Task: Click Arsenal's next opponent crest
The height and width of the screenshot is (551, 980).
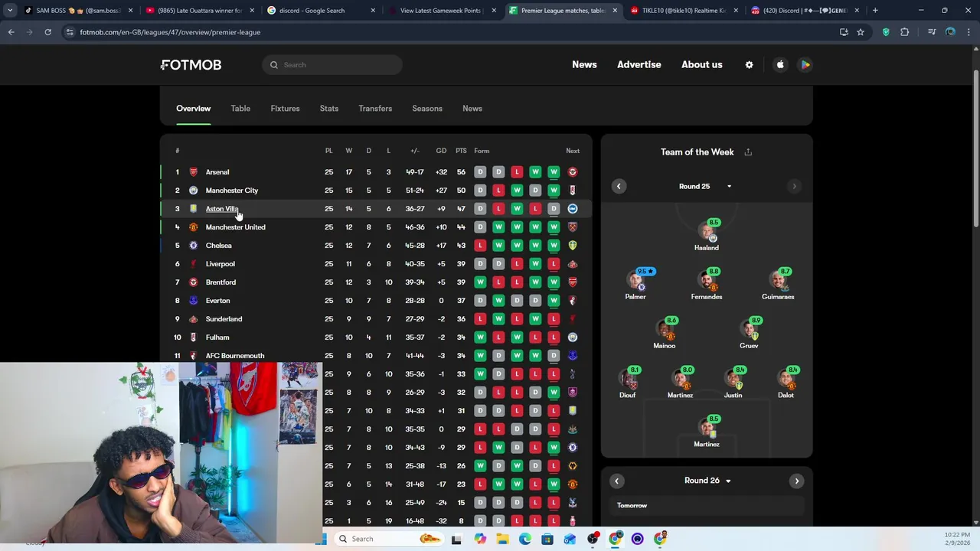Action: tap(573, 172)
